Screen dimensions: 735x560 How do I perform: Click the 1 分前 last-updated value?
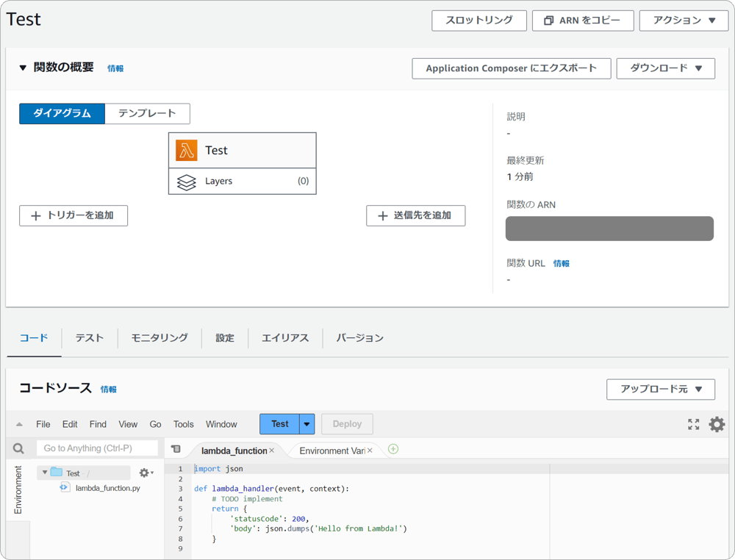[x=520, y=176]
